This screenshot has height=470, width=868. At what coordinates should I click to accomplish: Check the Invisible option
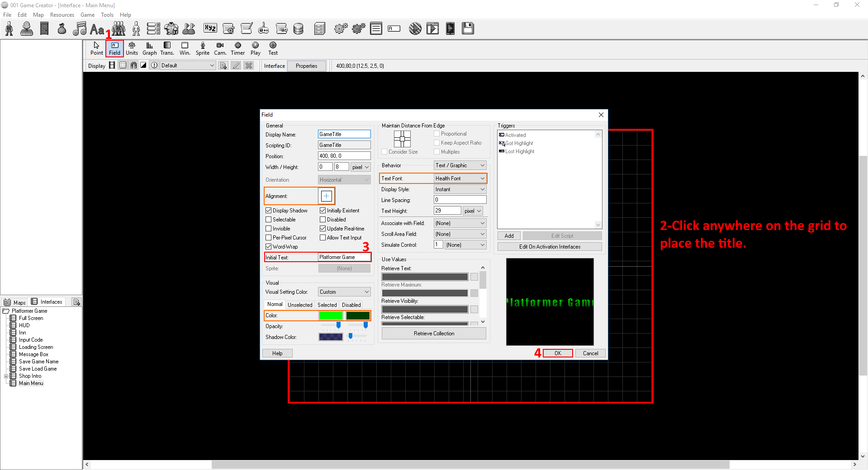click(268, 229)
